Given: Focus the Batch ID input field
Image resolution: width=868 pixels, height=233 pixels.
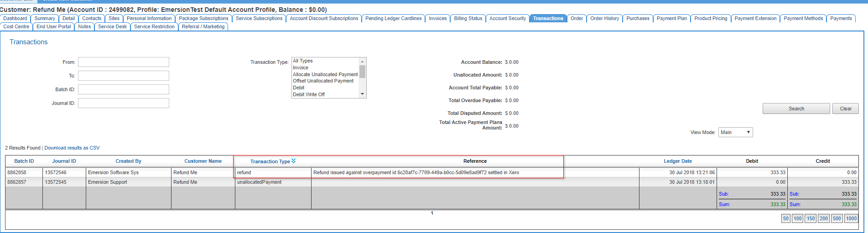Looking at the screenshot, I should click(123, 89).
